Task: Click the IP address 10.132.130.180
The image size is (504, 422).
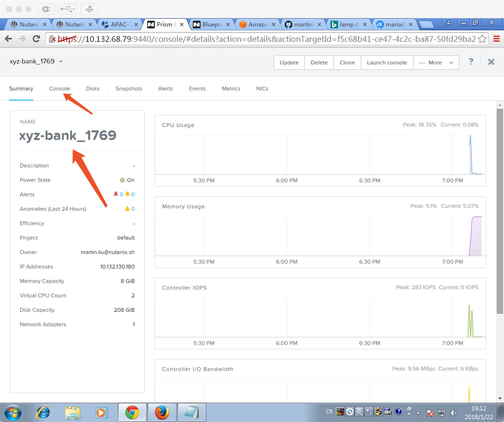Action: tap(117, 267)
